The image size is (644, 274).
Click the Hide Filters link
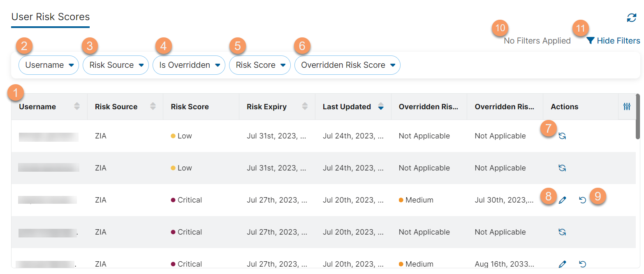pos(617,41)
